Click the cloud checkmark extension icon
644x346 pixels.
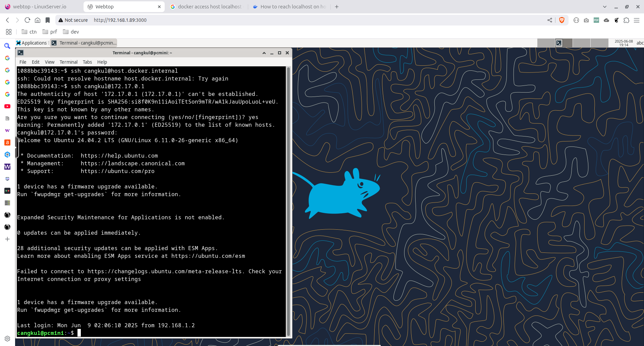[606, 20]
